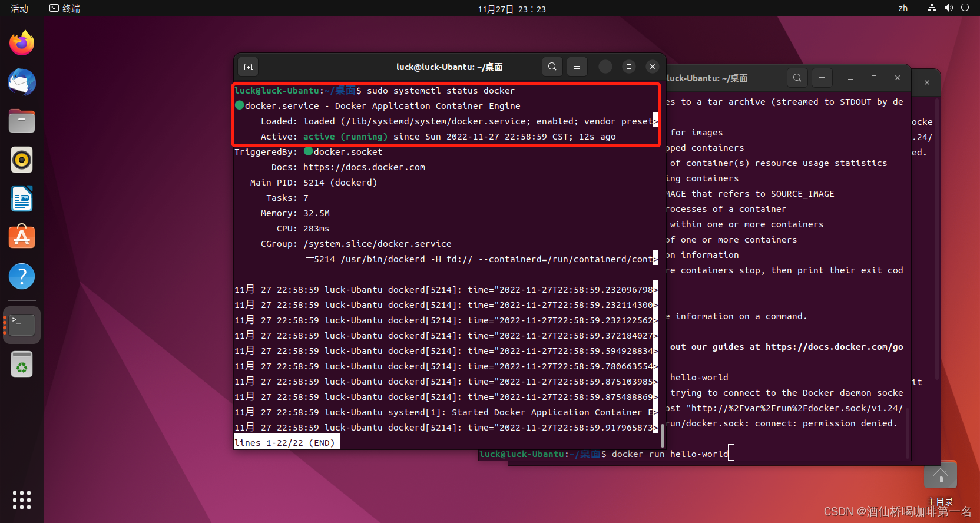Click the 'Tasks: 7' line
This screenshot has height=523, width=980.
point(287,198)
